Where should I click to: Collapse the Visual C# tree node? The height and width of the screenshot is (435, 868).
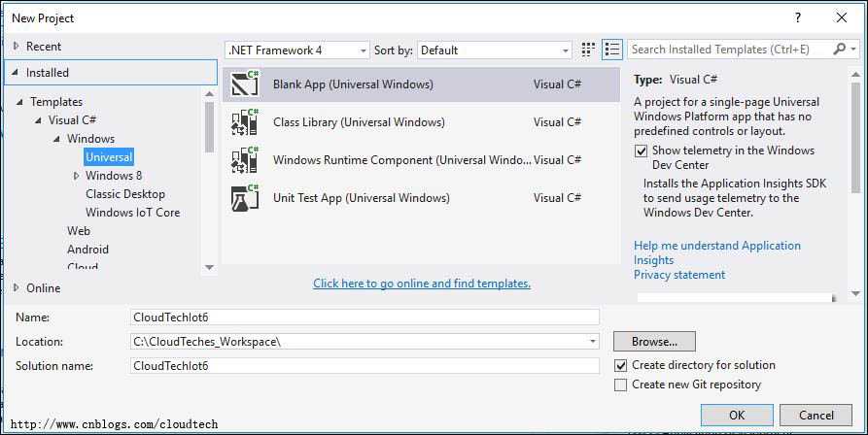(38, 120)
